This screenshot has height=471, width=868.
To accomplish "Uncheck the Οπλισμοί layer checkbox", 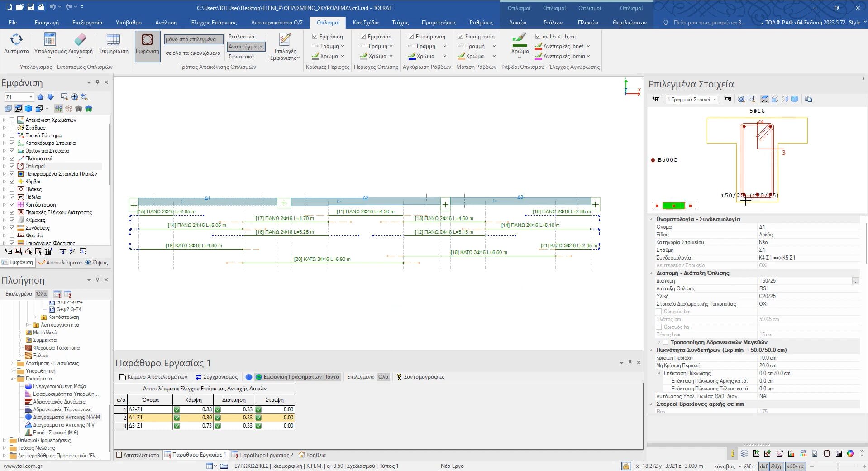I will (x=12, y=166).
